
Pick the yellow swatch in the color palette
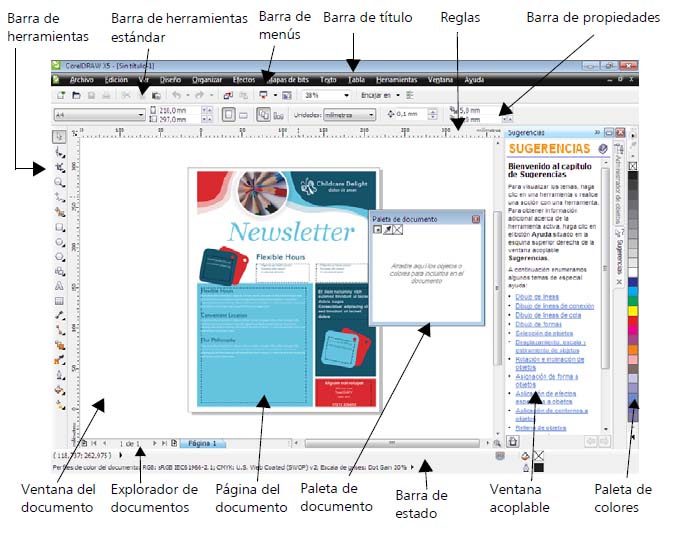tap(632, 311)
